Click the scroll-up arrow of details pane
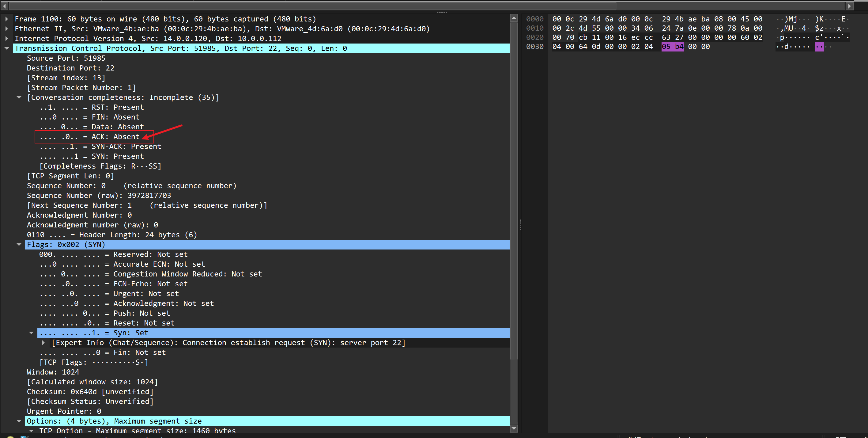This screenshot has height=438, width=868. pos(514,18)
